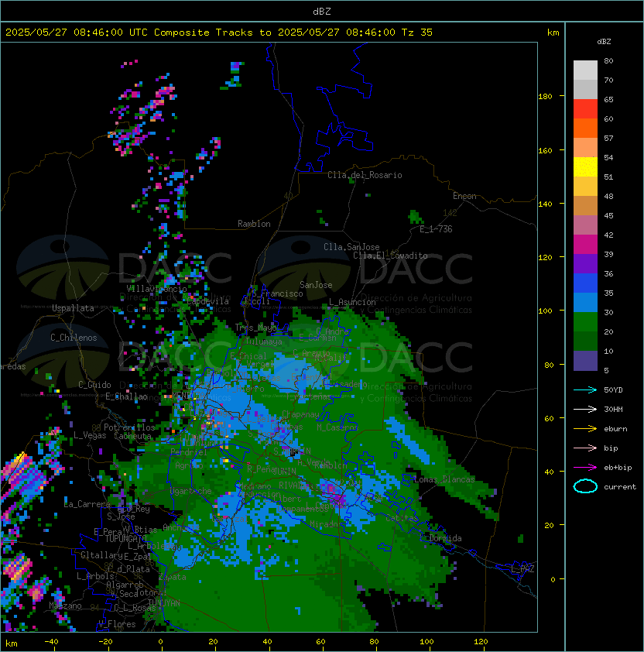
Task: Pick the orange 57-60 dBZ swatch
Action: [x=585, y=128]
